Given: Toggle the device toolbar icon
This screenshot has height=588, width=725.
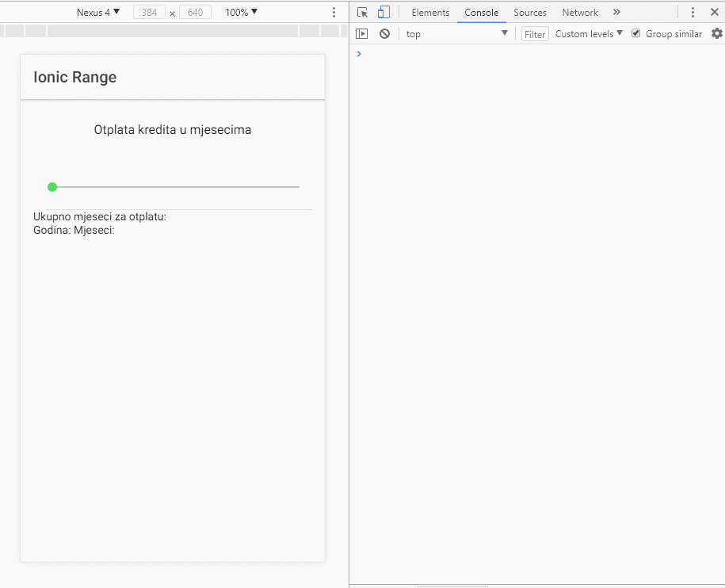Looking at the screenshot, I should 383,13.
